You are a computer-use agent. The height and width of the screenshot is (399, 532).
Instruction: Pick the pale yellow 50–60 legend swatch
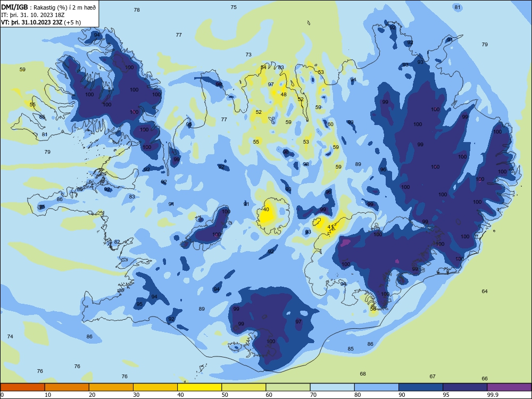[x=244, y=387]
